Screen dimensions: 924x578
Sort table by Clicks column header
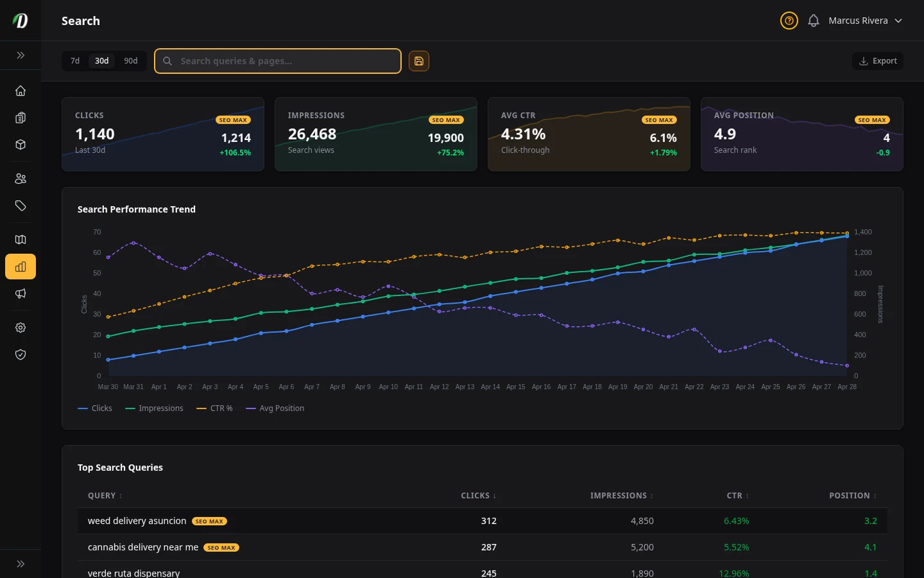pos(478,496)
